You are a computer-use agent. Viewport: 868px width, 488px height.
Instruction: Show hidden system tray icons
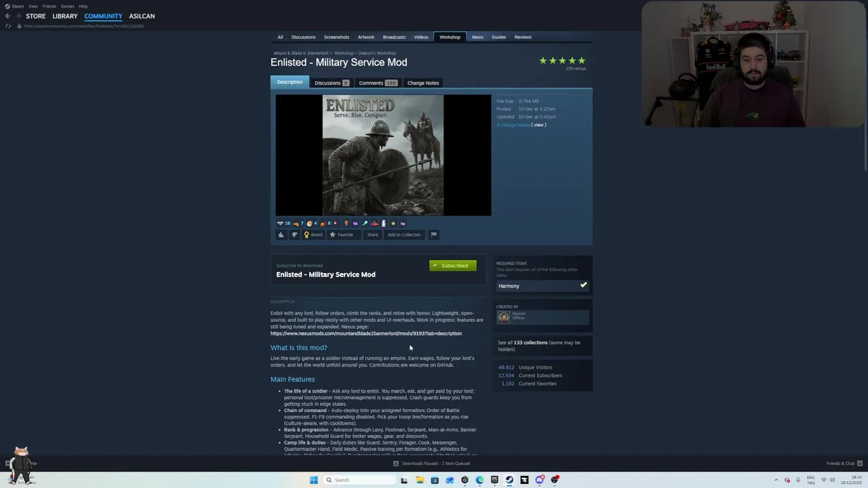click(x=776, y=480)
